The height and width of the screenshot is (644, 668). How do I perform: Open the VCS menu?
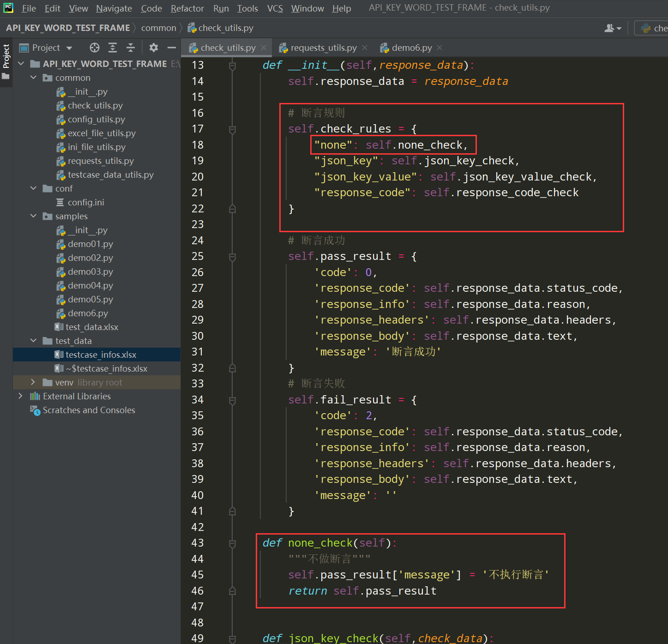click(x=275, y=8)
